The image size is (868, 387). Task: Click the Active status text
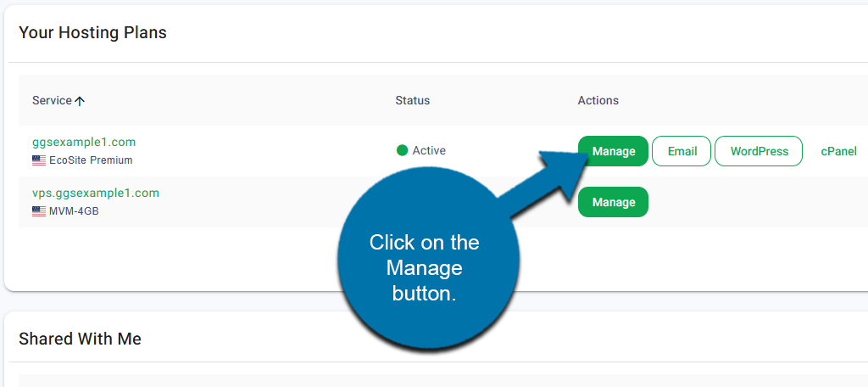(429, 151)
